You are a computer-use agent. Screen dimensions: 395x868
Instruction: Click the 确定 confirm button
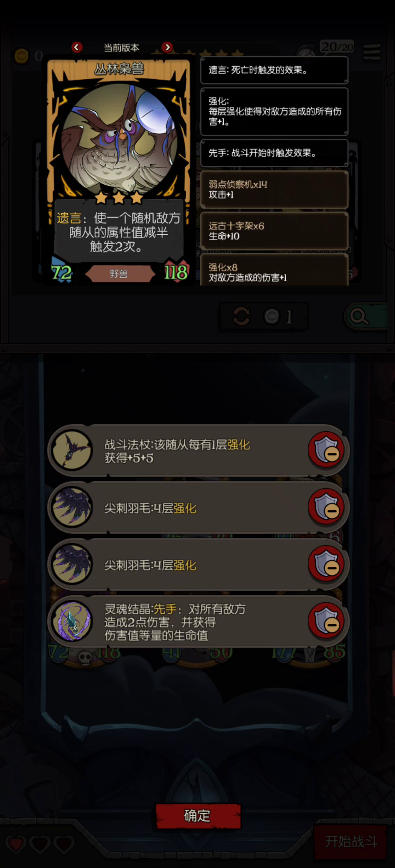198,816
